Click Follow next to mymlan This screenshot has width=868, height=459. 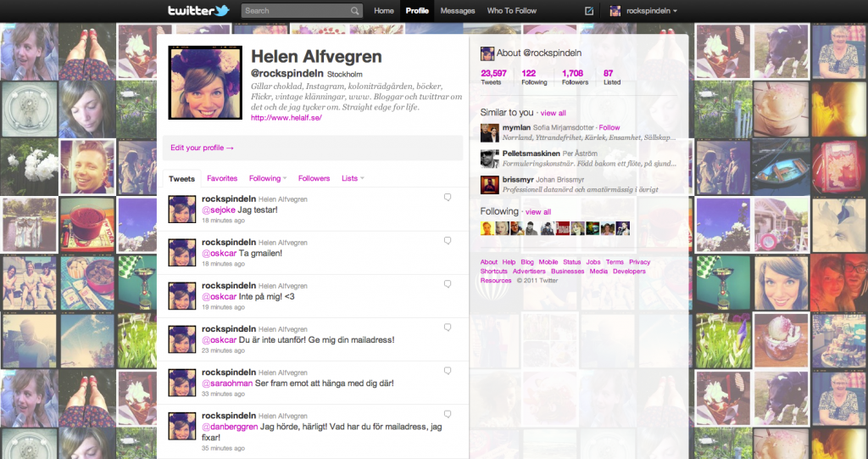coord(609,127)
